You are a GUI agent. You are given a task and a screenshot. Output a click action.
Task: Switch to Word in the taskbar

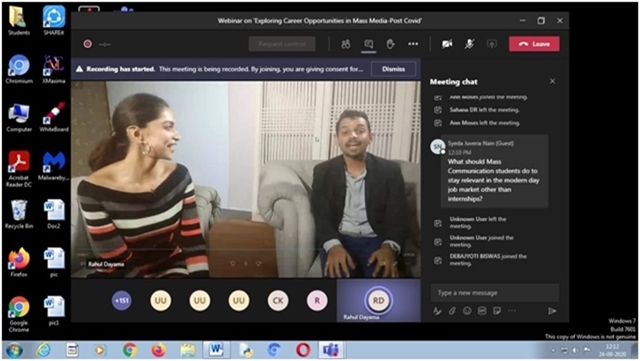coord(216,350)
